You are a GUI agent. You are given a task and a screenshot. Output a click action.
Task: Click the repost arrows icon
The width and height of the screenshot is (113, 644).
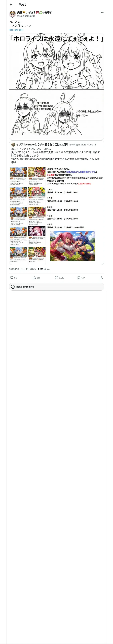[x=34, y=278]
